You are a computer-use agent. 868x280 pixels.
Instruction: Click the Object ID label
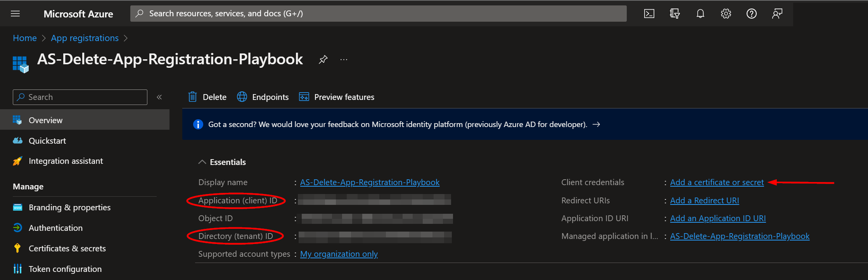point(215,218)
